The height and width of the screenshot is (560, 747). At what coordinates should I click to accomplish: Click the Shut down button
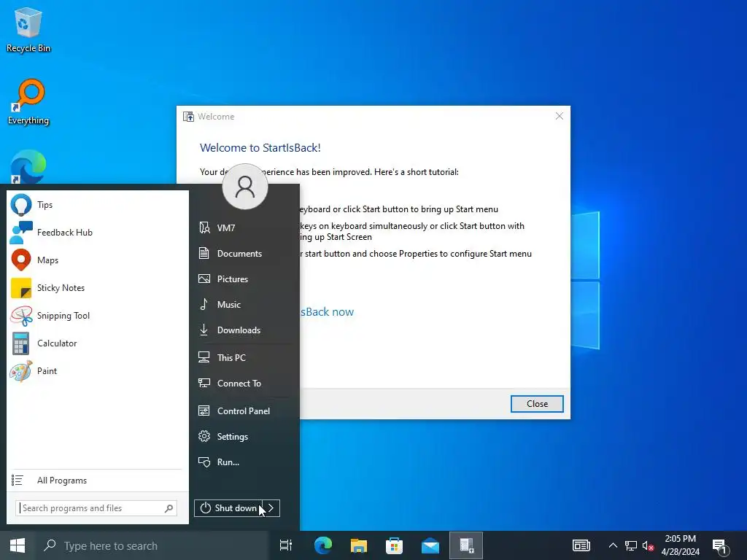(228, 508)
